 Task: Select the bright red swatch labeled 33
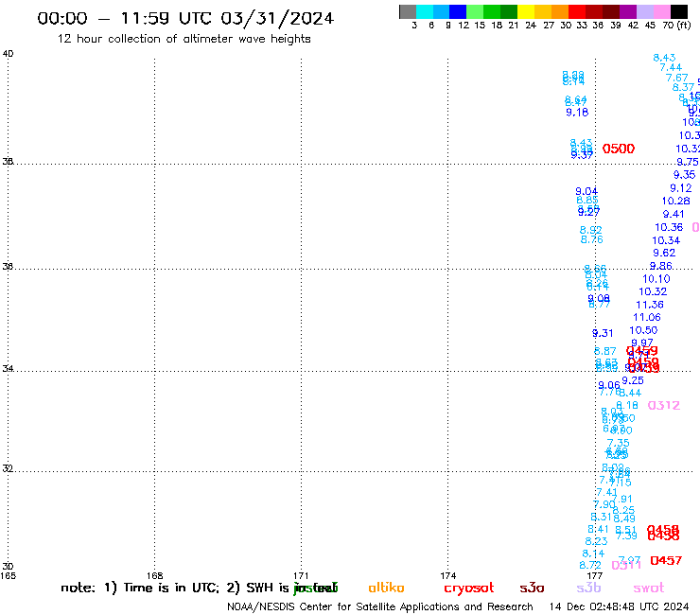click(x=577, y=11)
